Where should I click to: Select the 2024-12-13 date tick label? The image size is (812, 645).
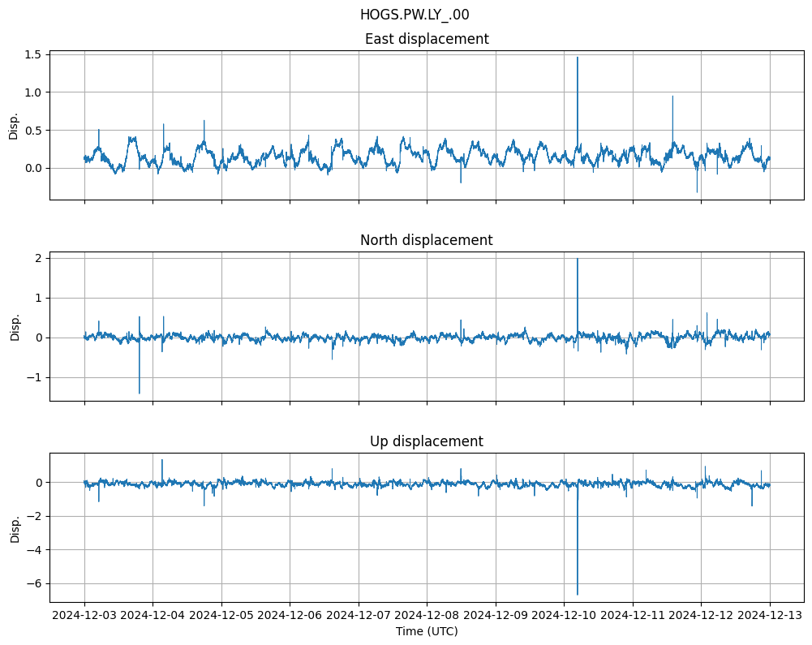(769, 616)
